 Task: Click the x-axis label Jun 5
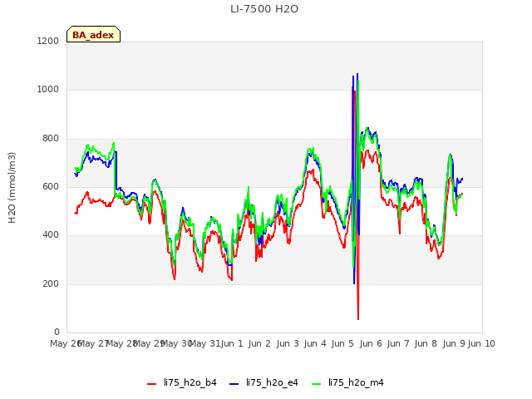[342, 343]
